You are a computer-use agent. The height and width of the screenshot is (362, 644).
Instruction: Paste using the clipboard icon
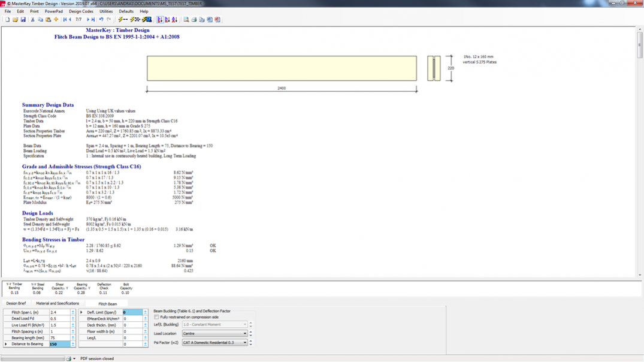click(x=48, y=20)
